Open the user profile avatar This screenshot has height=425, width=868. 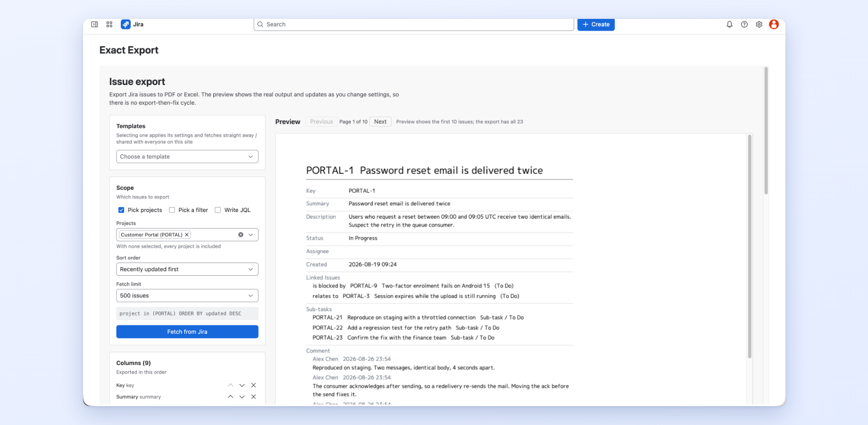point(774,25)
